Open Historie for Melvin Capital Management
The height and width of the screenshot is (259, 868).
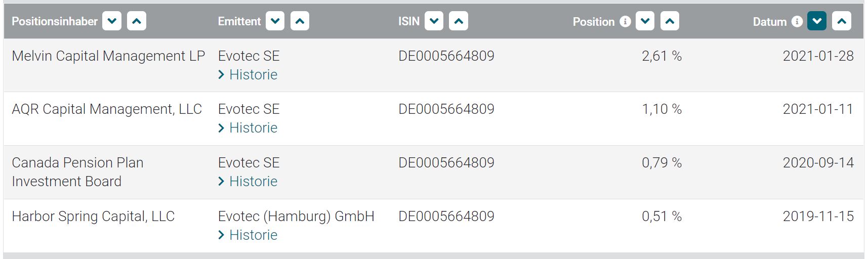pos(253,75)
